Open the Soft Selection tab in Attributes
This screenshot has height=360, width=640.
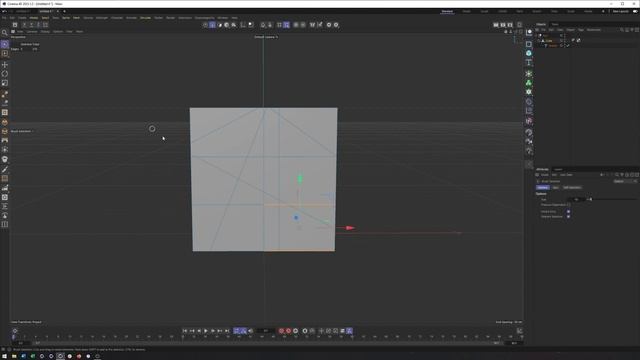572,188
